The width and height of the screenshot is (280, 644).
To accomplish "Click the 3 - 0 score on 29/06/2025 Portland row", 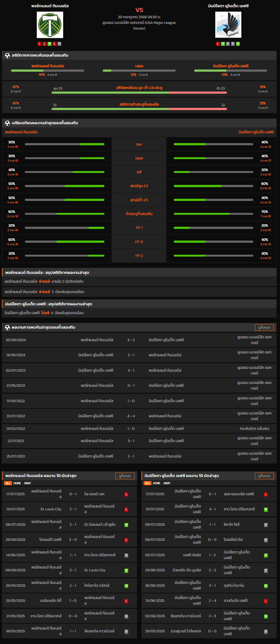I will pos(73,540).
